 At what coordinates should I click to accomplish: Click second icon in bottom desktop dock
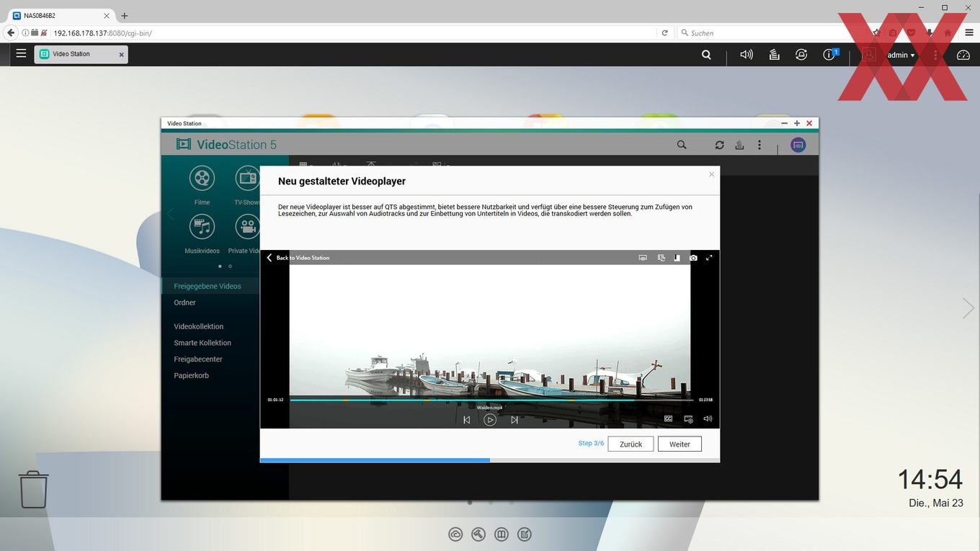(478, 534)
